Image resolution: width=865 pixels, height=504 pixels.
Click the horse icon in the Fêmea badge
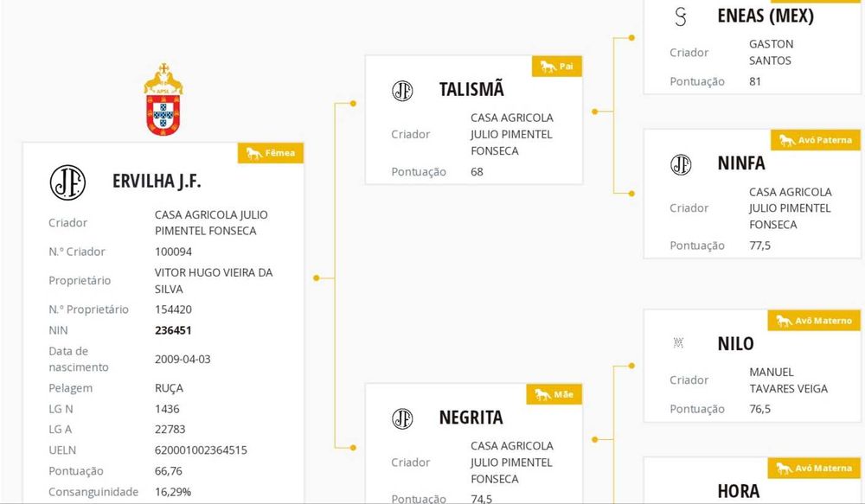(254, 153)
